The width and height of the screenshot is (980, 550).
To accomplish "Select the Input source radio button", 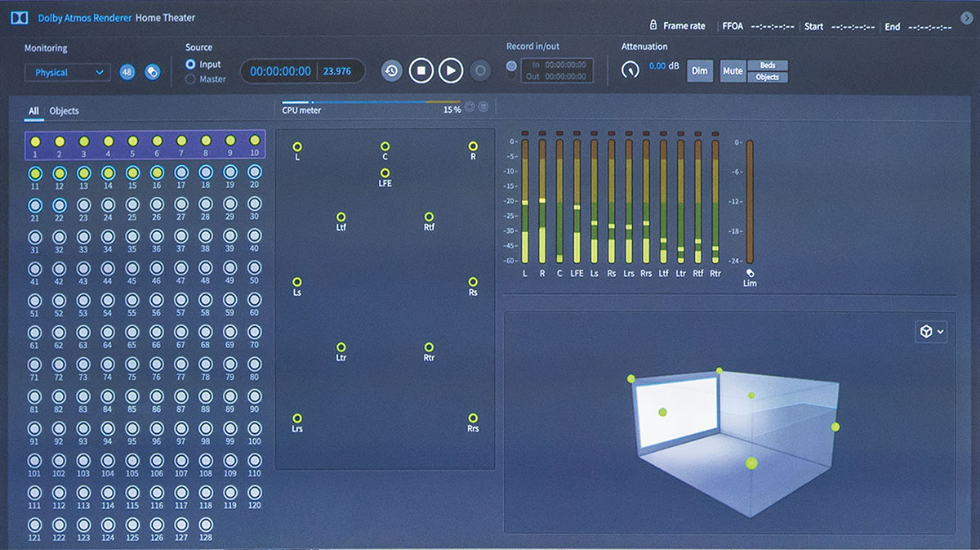I will [x=190, y=64].
